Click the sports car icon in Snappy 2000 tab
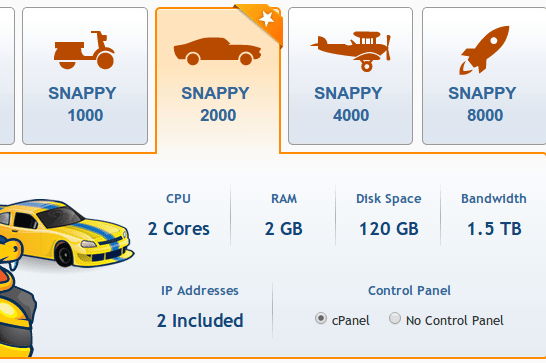Image resolution: width=546 pixels, height=363 pixels. point(218,51)
